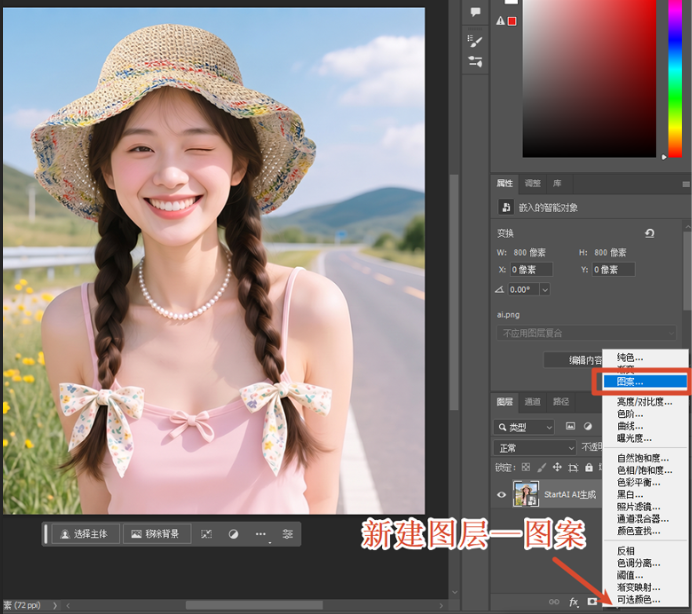The height and width of the screenshot is (614, 692).
Task: Choose 渐变映射... from the menu
Action: [645, 588]
